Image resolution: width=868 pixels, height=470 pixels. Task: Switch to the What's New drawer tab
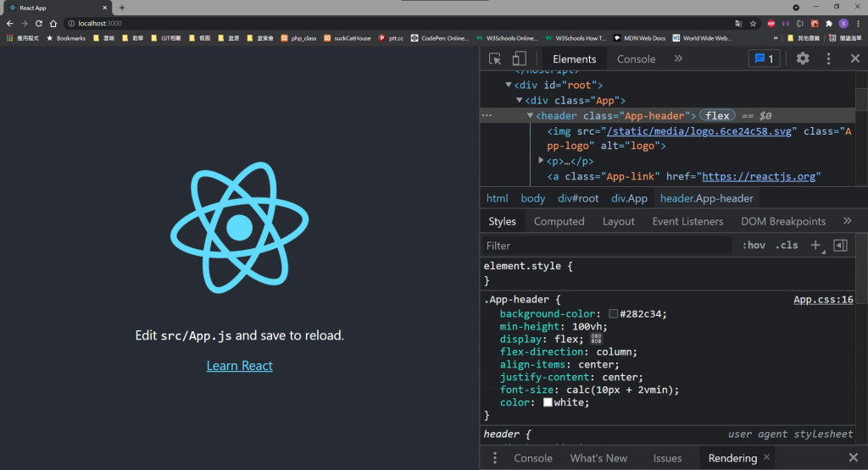[598, 458]
